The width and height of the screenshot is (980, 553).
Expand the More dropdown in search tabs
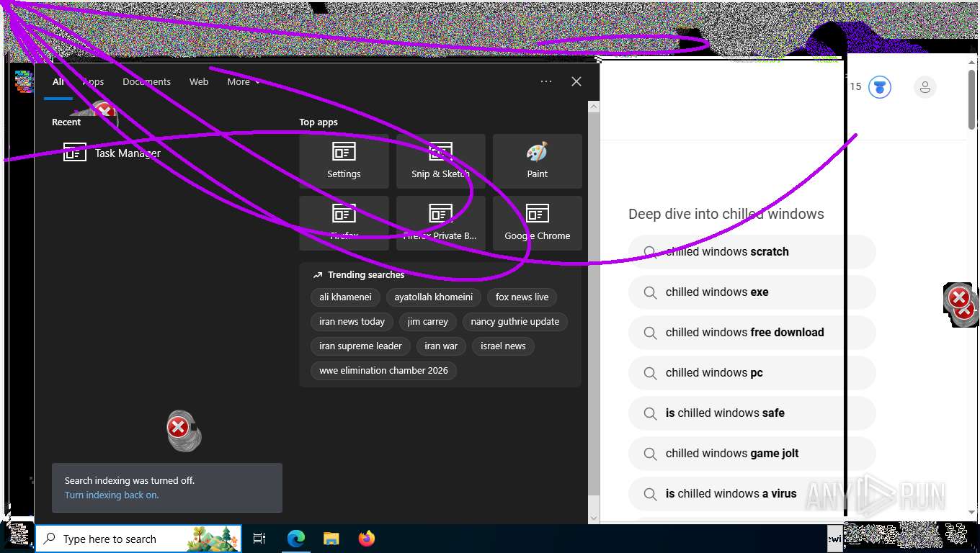(244, 82)
